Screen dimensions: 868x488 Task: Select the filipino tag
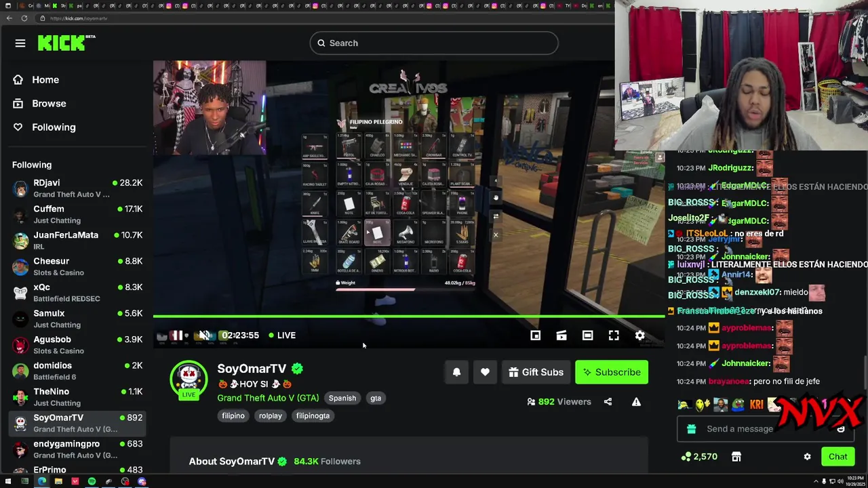click(x=233, y=416)
